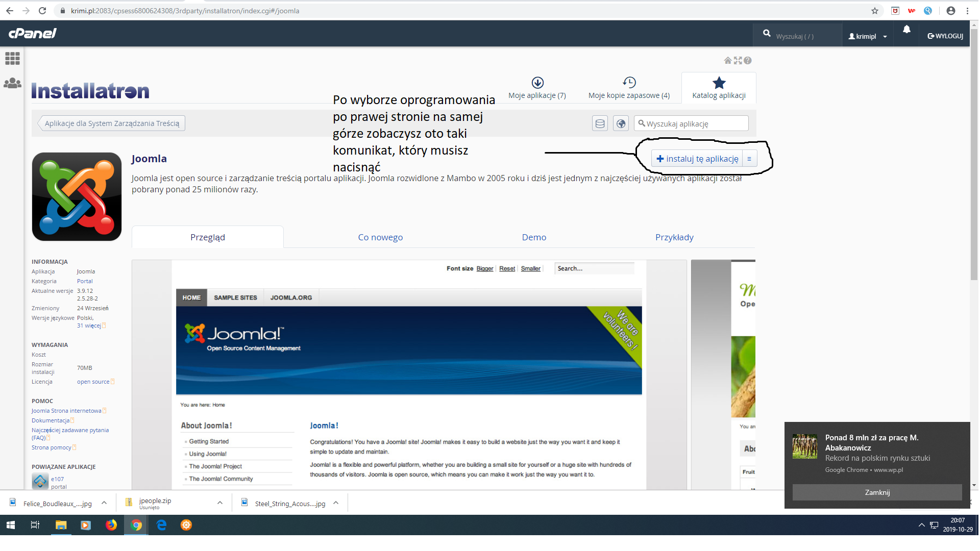This screenshot has width=980, height=551.
Task: Click the cPanel home icon
Action: [x=728, y=61]
